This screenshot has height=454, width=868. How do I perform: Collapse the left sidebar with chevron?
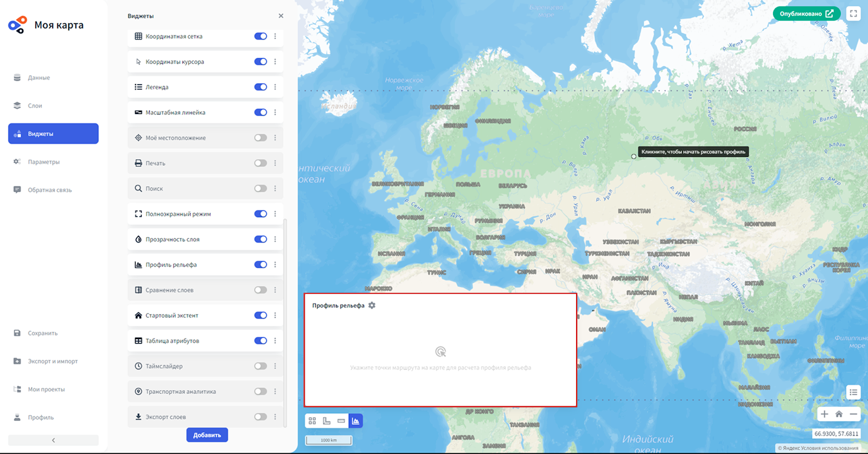(x=53, y=440)
